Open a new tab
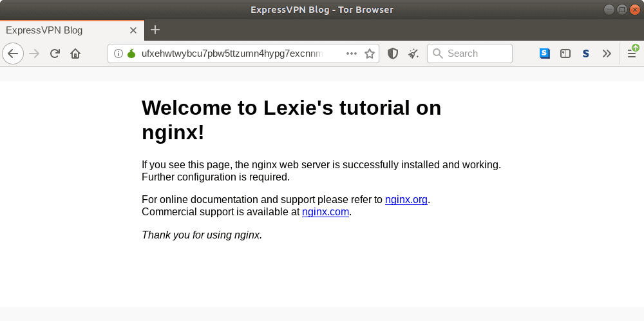Screen dimensions: 644x321 [x=155, y=30]
